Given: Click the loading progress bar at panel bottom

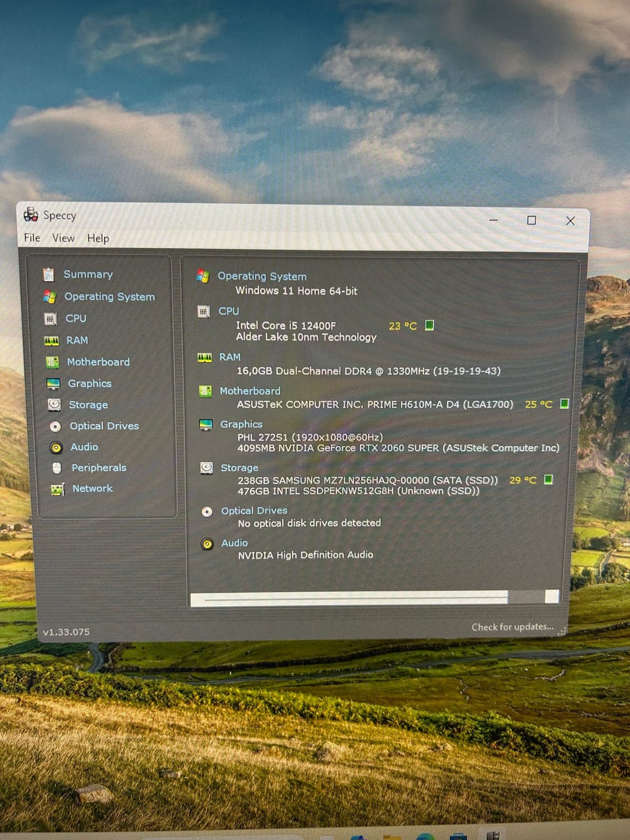Looking at the screenshot, I should tap(375, 598).
